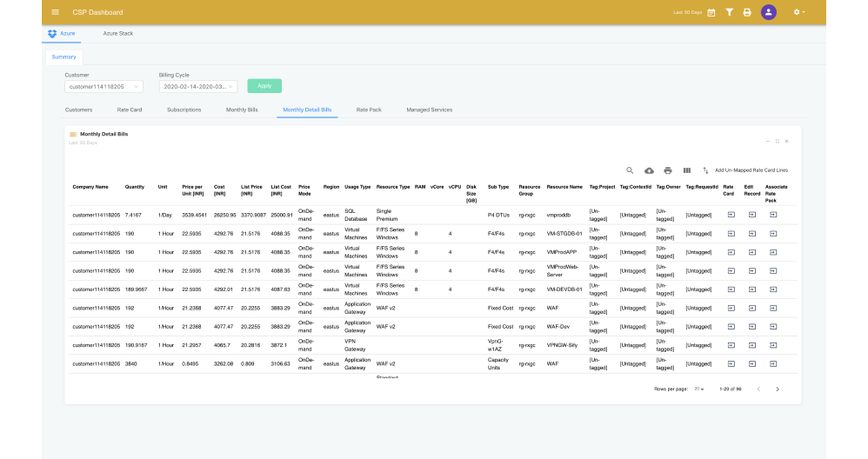Change rows per page dropdown

pyautogui.click(x=699, y=389)
